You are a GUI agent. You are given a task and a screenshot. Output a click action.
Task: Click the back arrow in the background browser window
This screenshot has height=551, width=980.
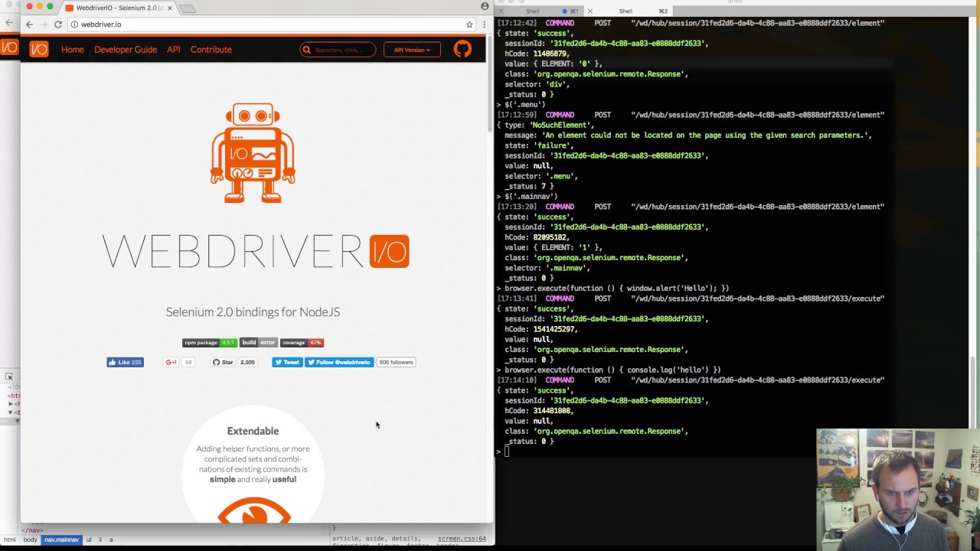(8, 22)
